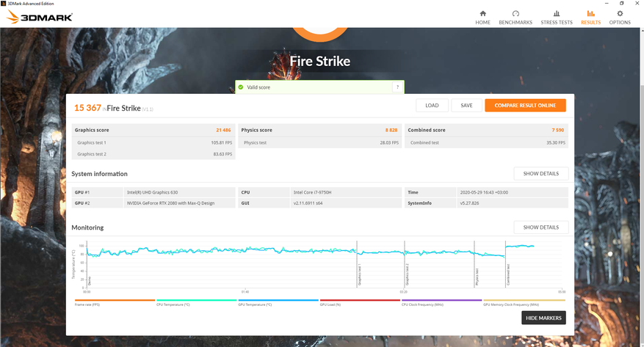Click the green valid score checkmark icon
Image resolution: width=644 pixels, height=347 pixels.
pos(240,87)
